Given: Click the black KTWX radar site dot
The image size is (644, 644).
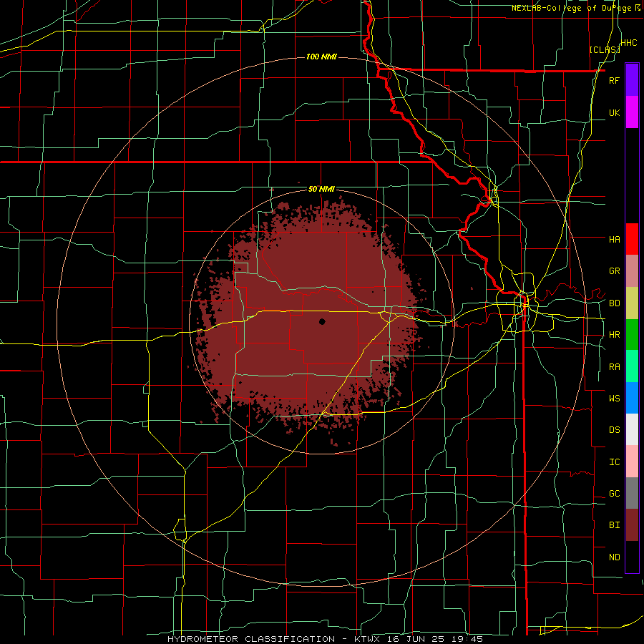Looking at the screenshot, I should 322,321.
